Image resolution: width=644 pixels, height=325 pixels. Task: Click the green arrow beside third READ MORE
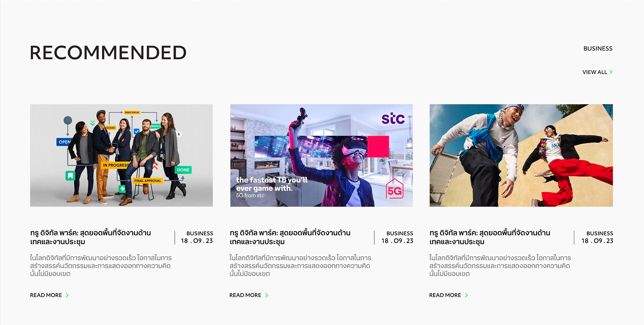click(x=466, y=295)
